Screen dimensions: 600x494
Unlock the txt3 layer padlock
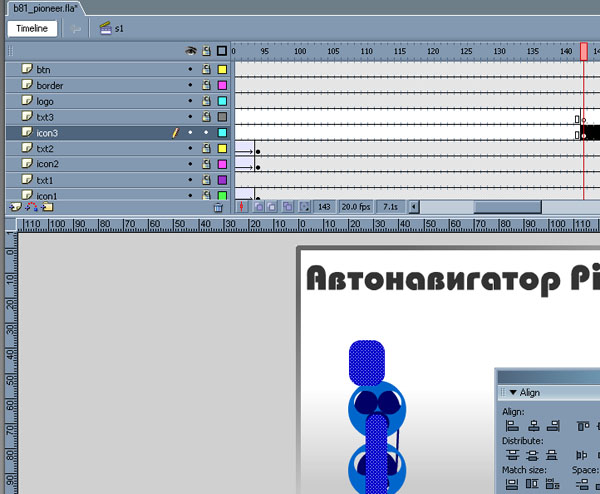206,116
